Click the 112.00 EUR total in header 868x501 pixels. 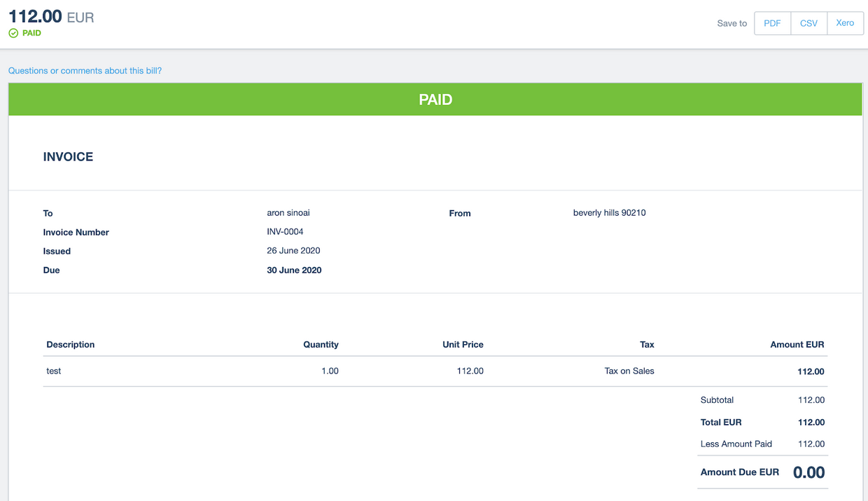pos(51,17)
